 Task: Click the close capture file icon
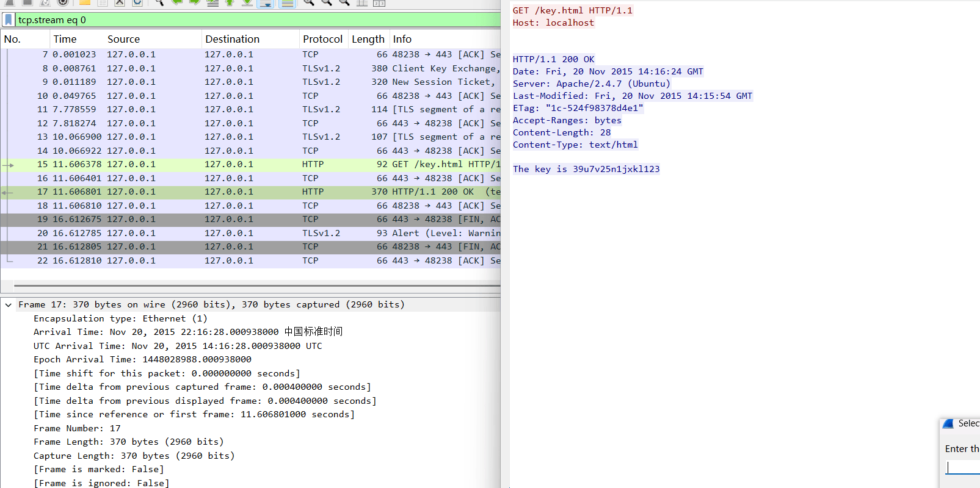(120, 2)
